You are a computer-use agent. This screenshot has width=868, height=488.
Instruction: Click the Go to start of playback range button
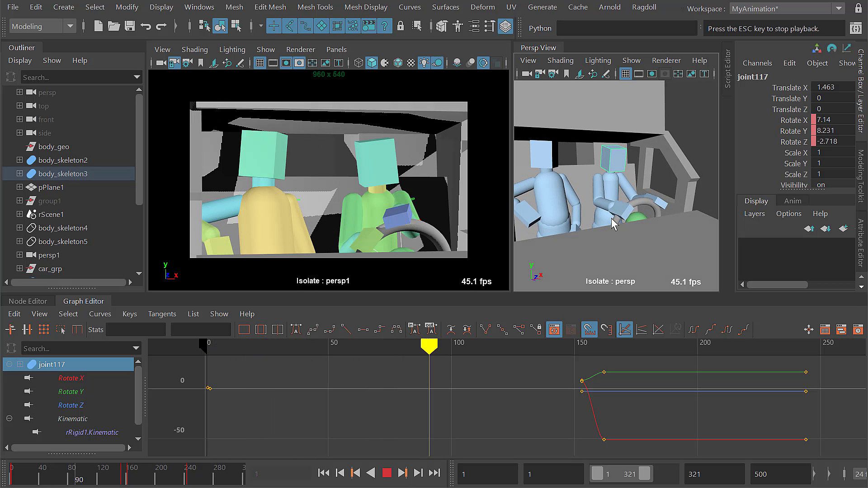point(324,473)
